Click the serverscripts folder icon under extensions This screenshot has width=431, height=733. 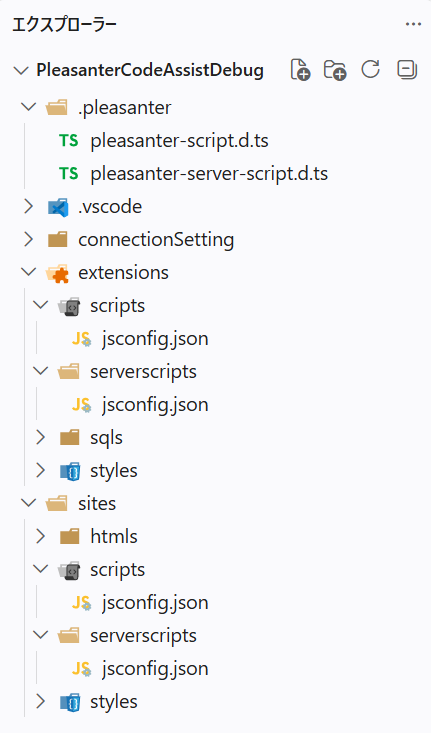69,372
